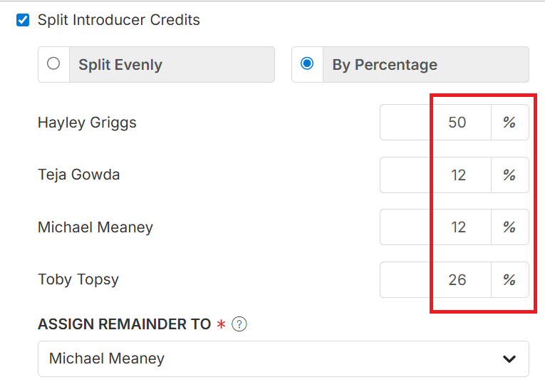Open the Assign Remainder To dropdown
This screenshot has height=392, width=545.
pyautogui.click(x=283, y=359)
